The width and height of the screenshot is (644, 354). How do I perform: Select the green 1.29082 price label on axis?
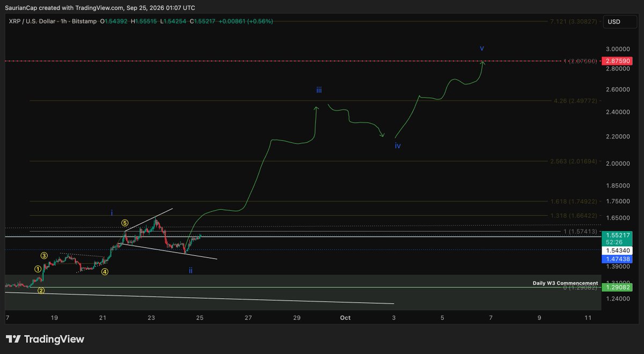pyautogui.click(x=617, y=287)
